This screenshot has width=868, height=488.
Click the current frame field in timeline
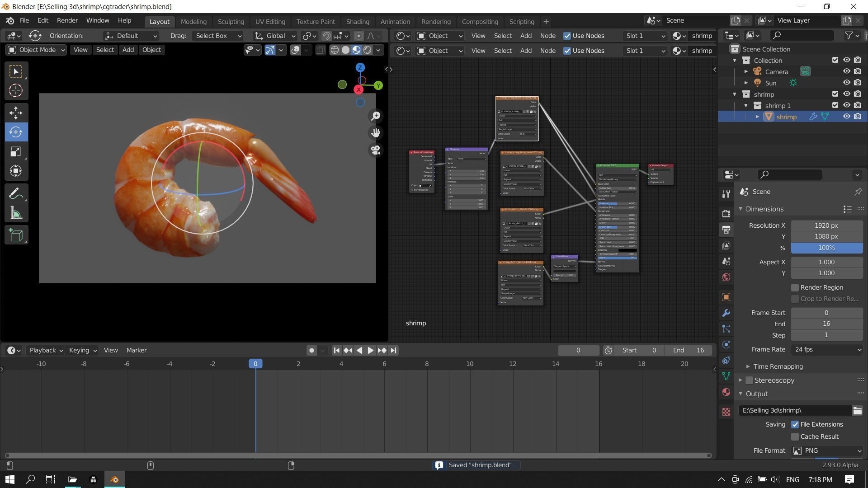578,350
